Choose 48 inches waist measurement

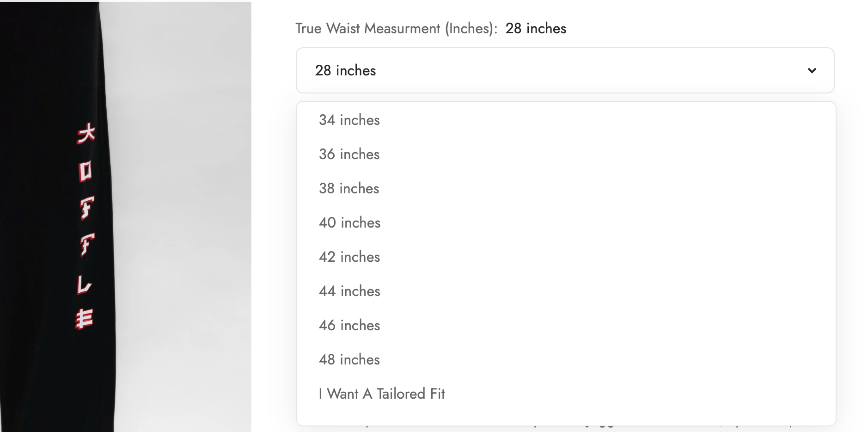(x=349, y=360)
